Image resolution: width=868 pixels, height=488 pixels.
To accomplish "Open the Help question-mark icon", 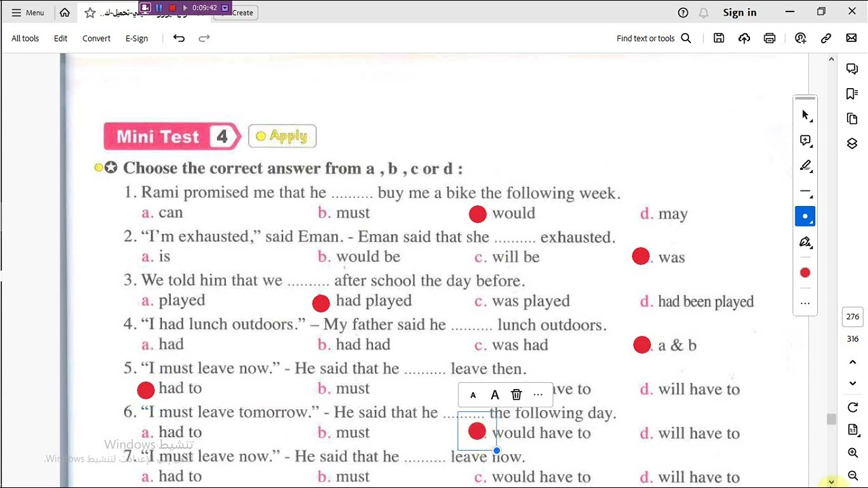I will pos(683,12).
